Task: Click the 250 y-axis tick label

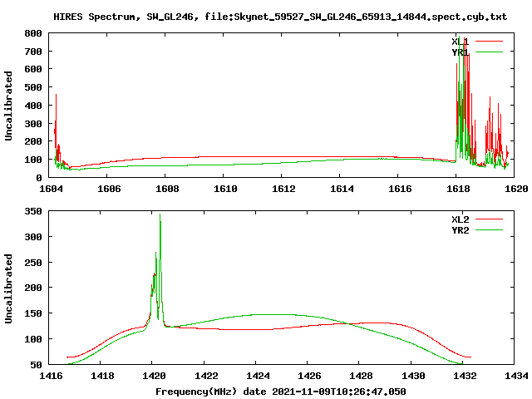Action: coord(33,263)
